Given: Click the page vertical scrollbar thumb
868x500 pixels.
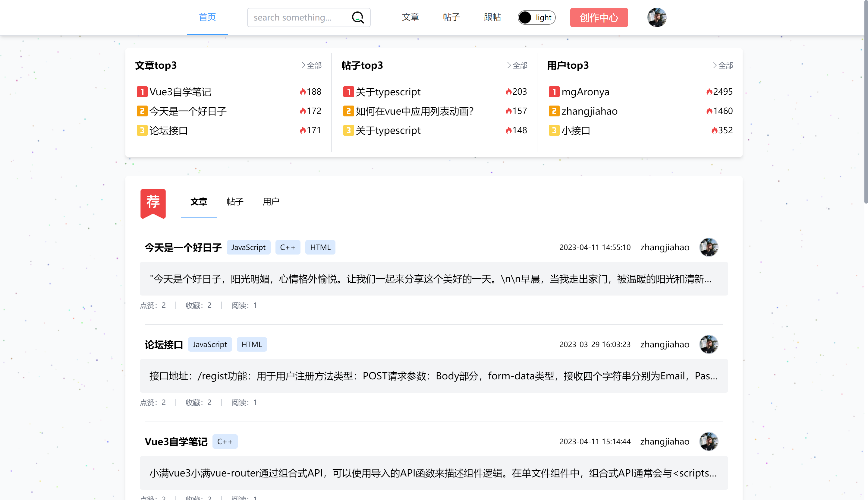Looking at the screenshot, I should tap(866, 102).
